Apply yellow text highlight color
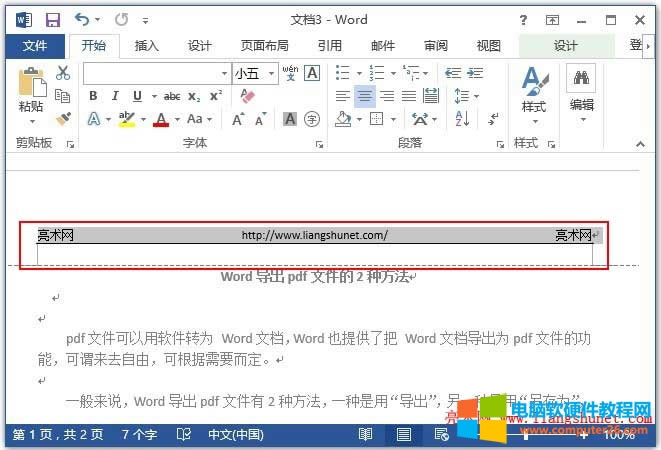 click(x=127, y=119)
